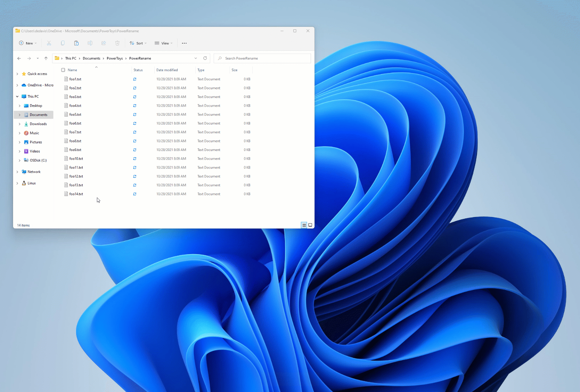Expand the Quick access tree node
The height and width of the screenshot is (392, 580).
point(17,74)
